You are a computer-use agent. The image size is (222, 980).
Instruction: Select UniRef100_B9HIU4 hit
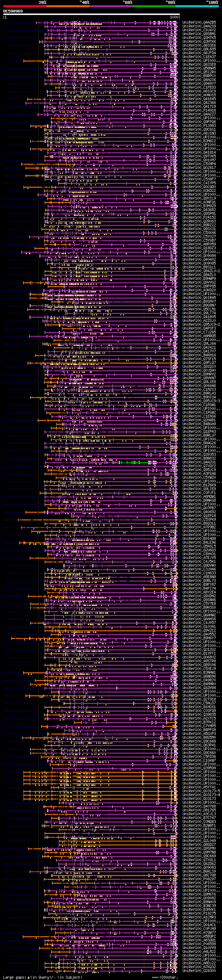pos(199,397)
